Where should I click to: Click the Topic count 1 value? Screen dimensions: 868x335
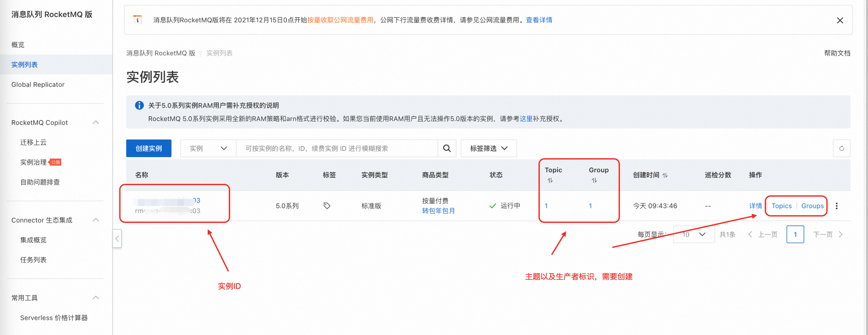click(x=546, y=206)
